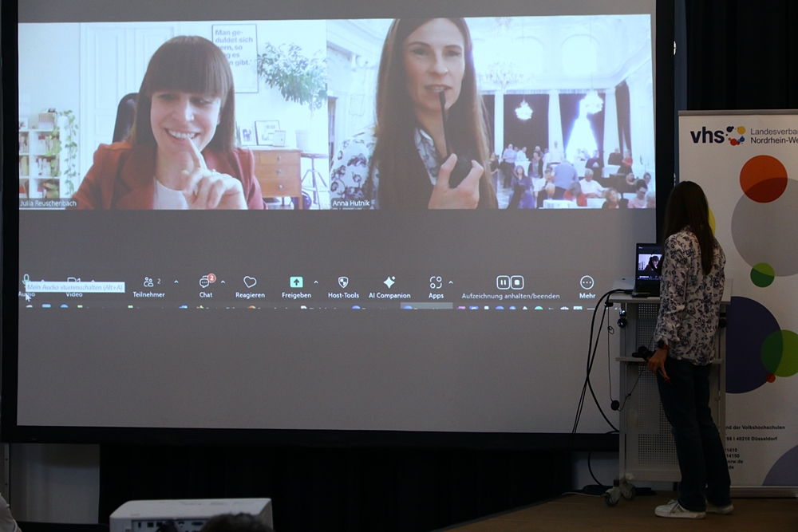The width and height of the screenshot is (798, 532).
Task: Open the Teilnehmer participants panel
Action: pyautogui.click(x=148, y=282)
